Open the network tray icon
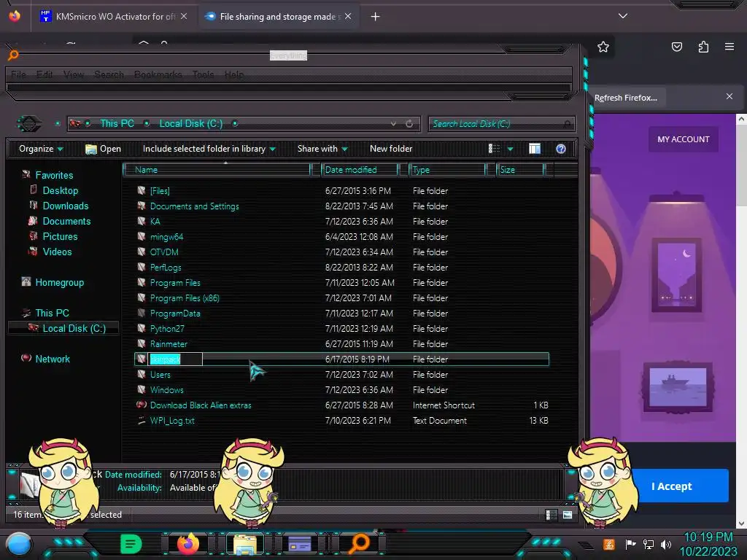 click(x=649, y=544)
